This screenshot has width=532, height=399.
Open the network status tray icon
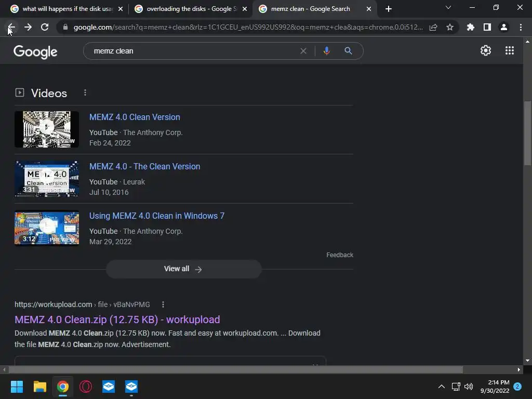(x=456, y=387)
